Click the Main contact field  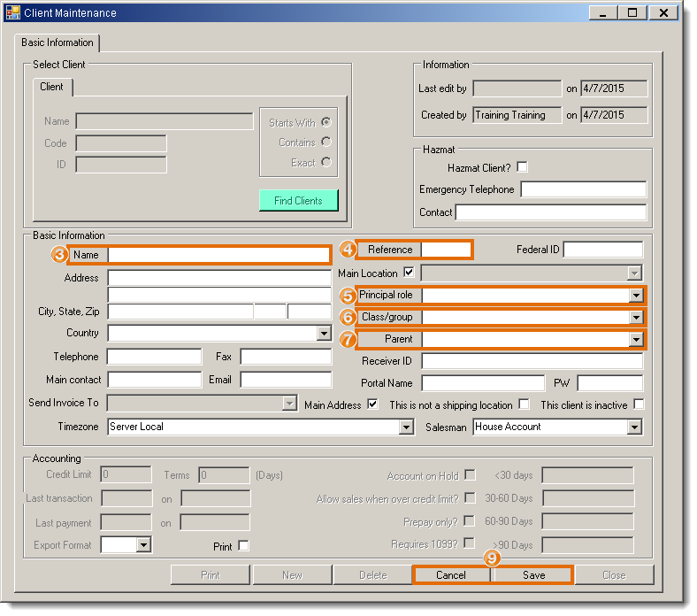click(x=154, y=380)
